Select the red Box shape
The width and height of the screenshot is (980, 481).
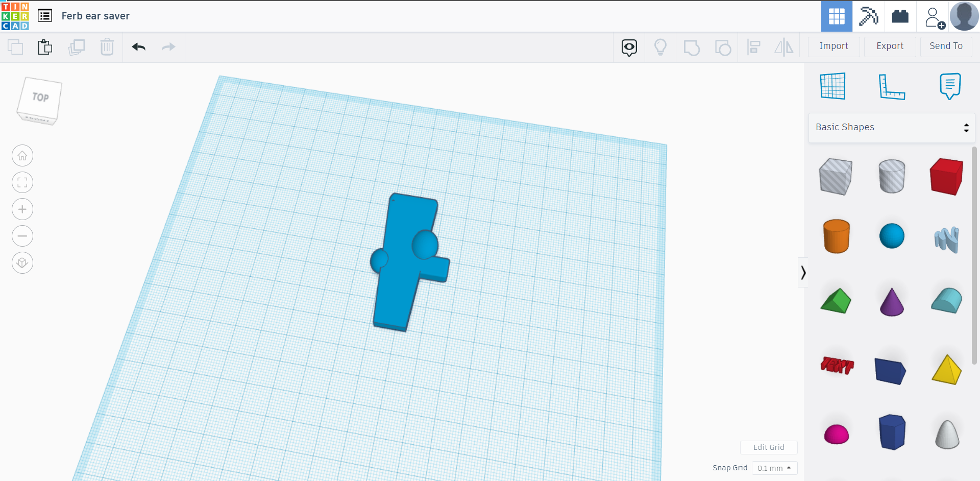pyautogui.click(x=946, y=176)
